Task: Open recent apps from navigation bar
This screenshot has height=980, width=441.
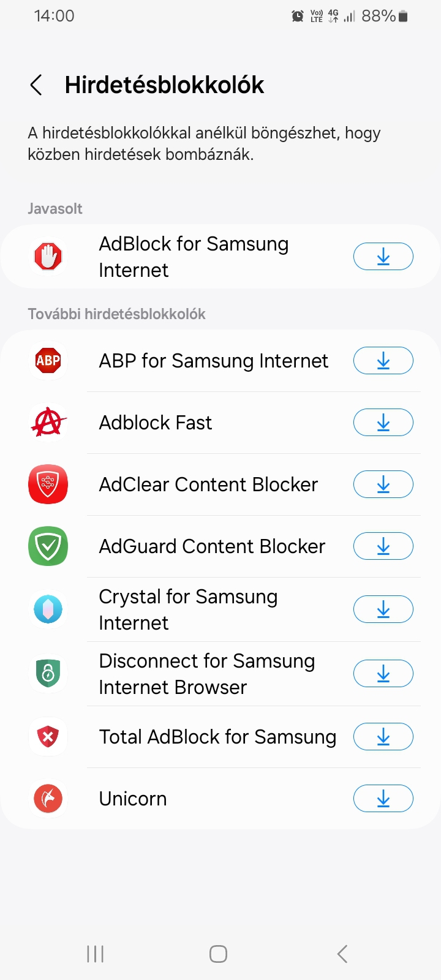Action: (96, 954)
